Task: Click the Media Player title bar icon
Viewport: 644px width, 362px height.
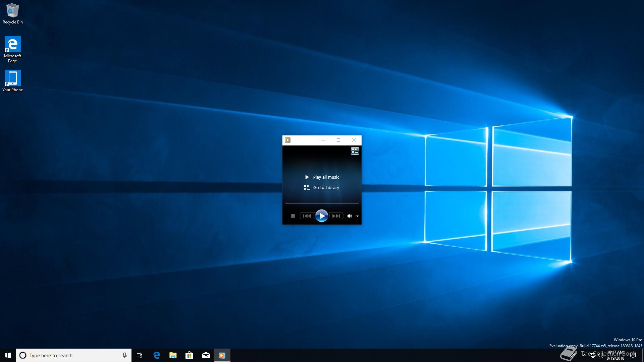Action: click(288, 140)
